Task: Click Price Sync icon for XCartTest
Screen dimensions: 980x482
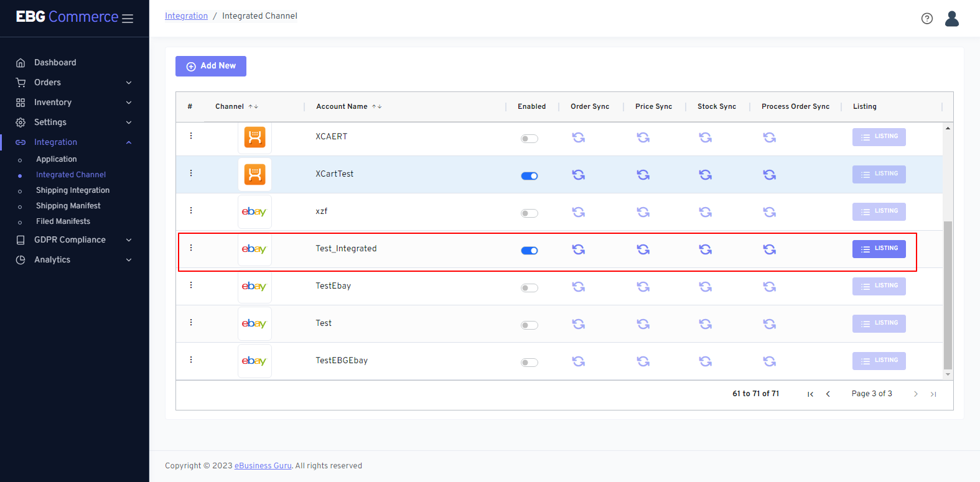Action: click(x=643, y=175)
